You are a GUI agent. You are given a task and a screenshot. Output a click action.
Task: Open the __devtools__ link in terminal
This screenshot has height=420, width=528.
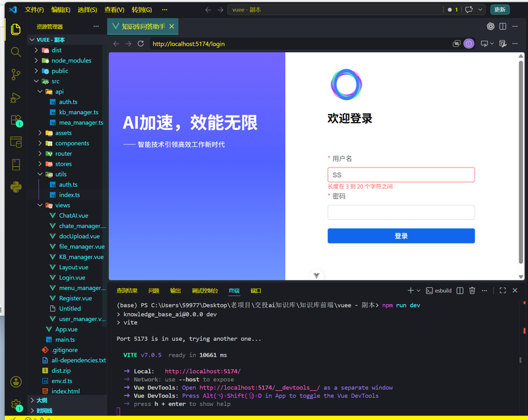click(x=259, y=388)
